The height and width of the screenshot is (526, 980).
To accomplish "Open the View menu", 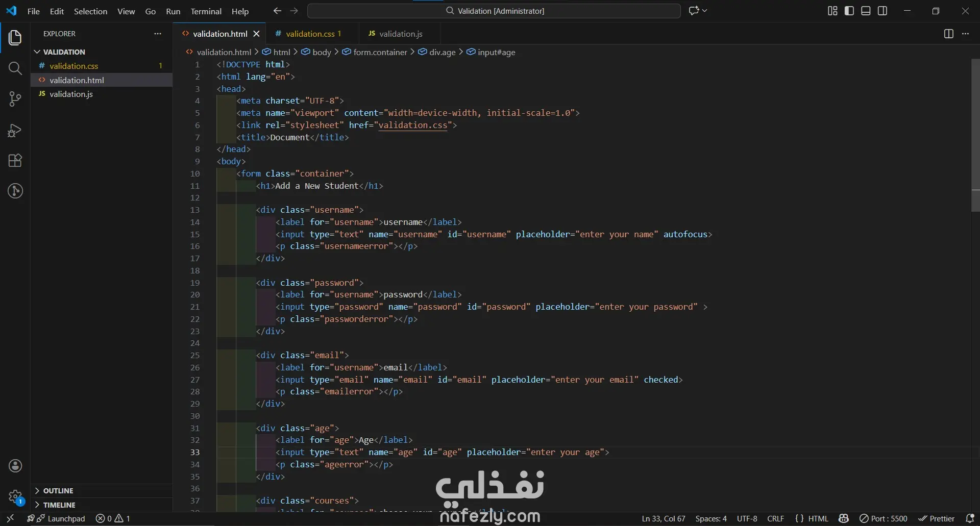I will [126, 11].
